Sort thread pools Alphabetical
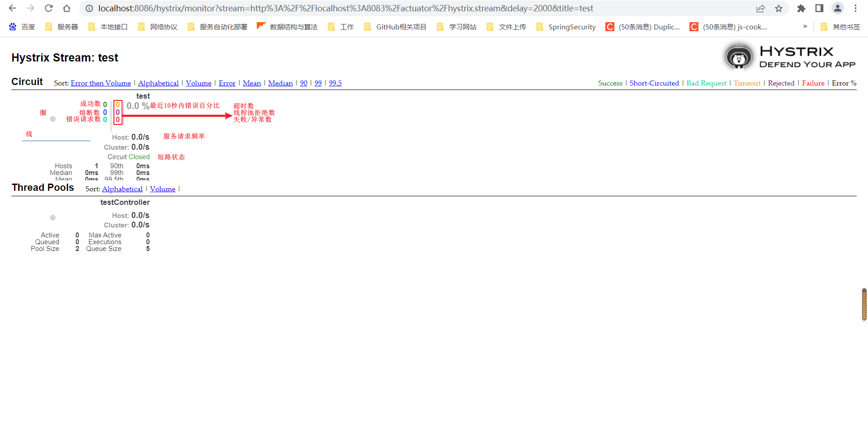 (x=122, y=189)
